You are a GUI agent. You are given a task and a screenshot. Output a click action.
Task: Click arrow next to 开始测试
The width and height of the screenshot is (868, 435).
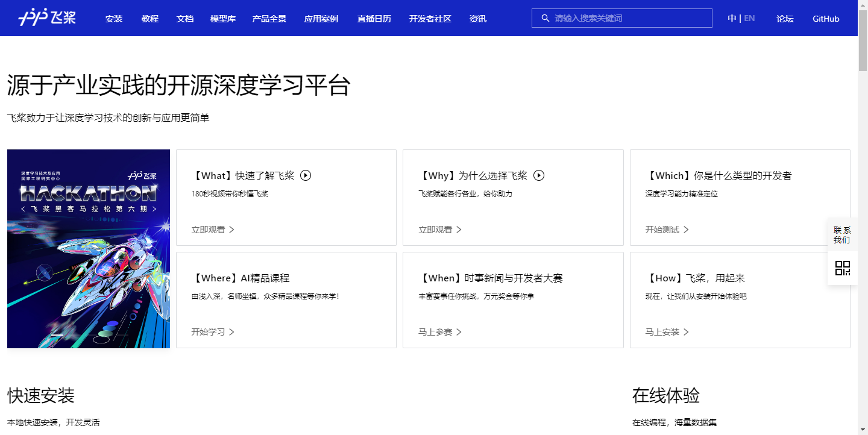(686, 230)
